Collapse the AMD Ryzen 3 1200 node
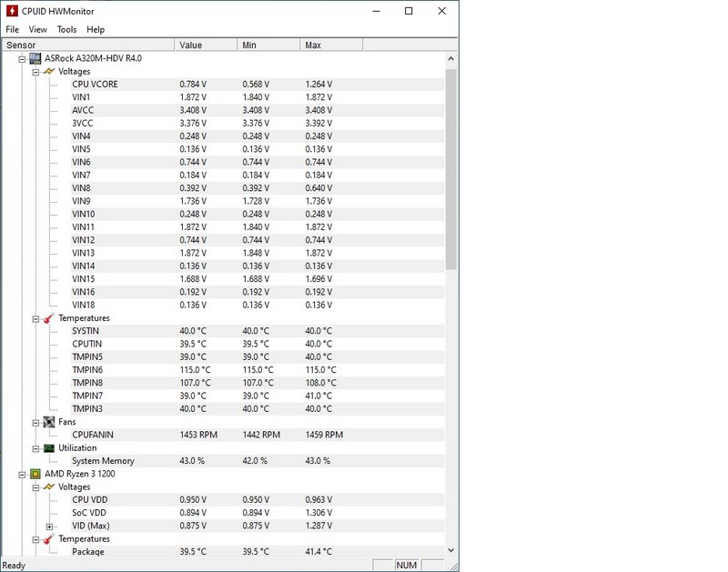This screenshot has height=572, width=728. coord(22,475)
